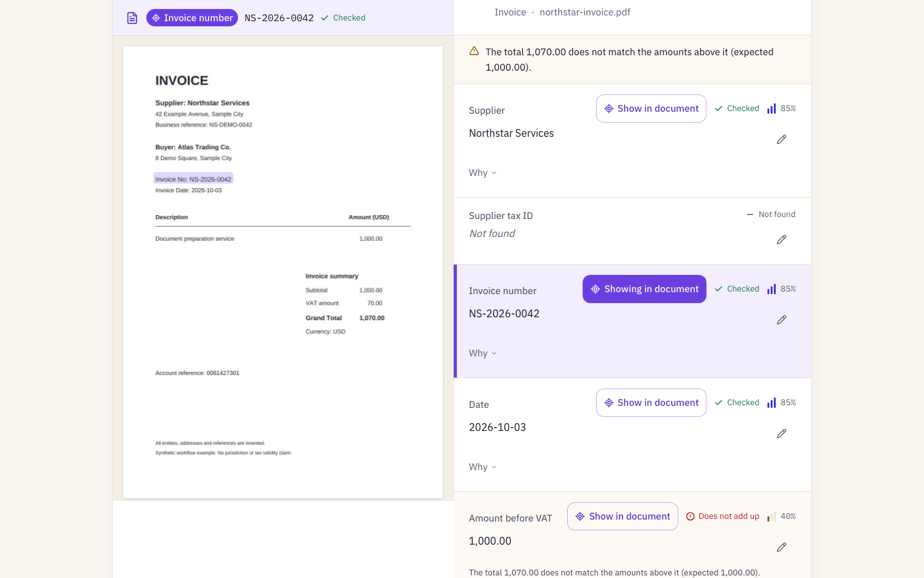Expand the Why section under Supplier

coord(483,173)
